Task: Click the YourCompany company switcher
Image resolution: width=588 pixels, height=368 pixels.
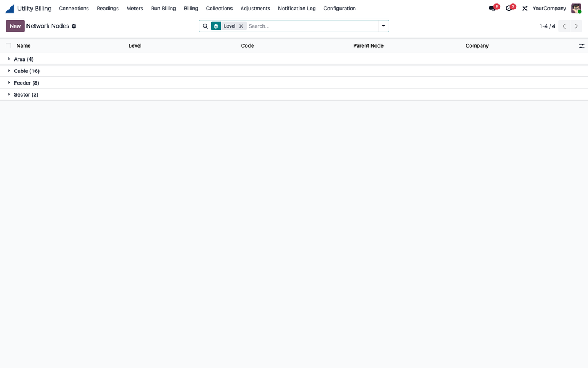Action: click(x=549, y=8)
